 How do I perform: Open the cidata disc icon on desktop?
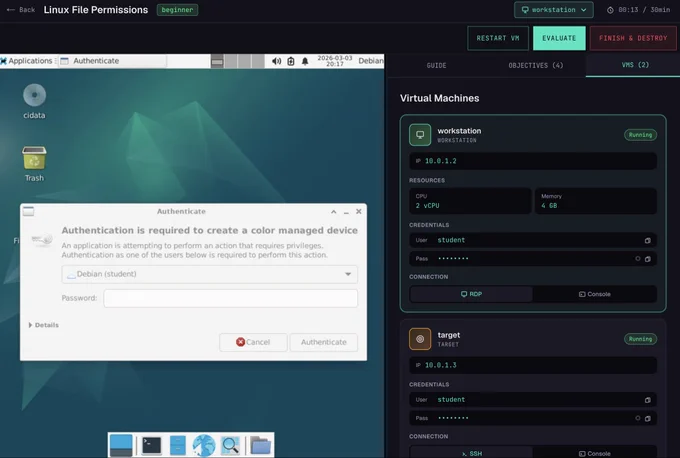point(34,95)
